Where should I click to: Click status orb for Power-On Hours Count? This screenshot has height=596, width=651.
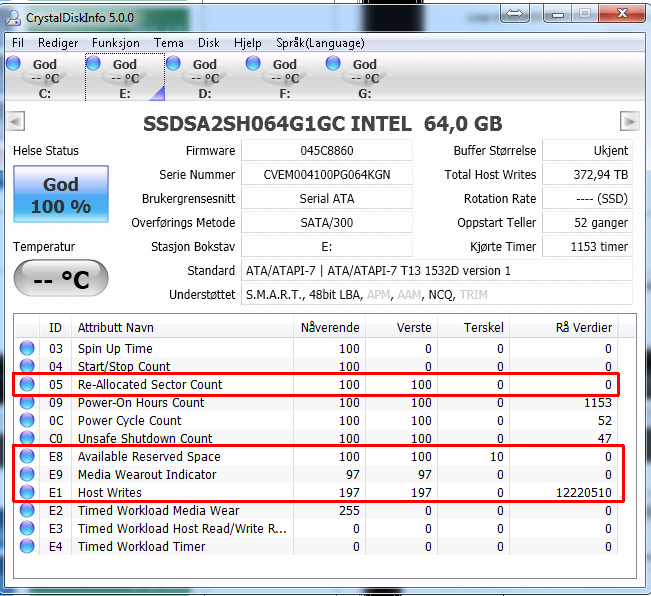point(27,403)
